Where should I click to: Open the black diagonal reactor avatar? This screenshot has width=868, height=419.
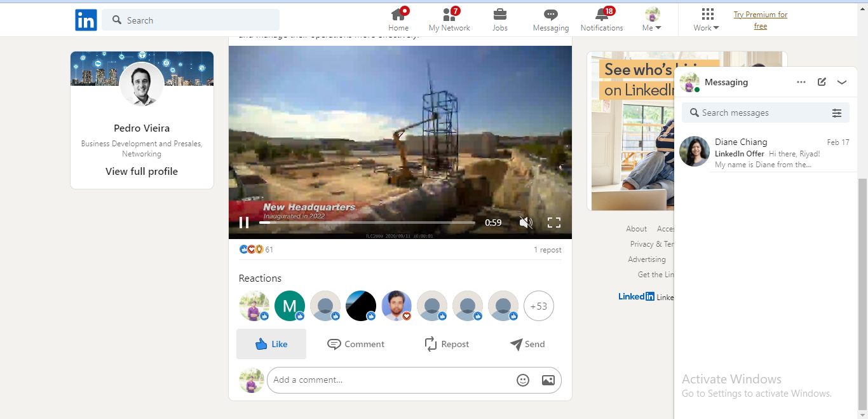(x=361, y=306)
